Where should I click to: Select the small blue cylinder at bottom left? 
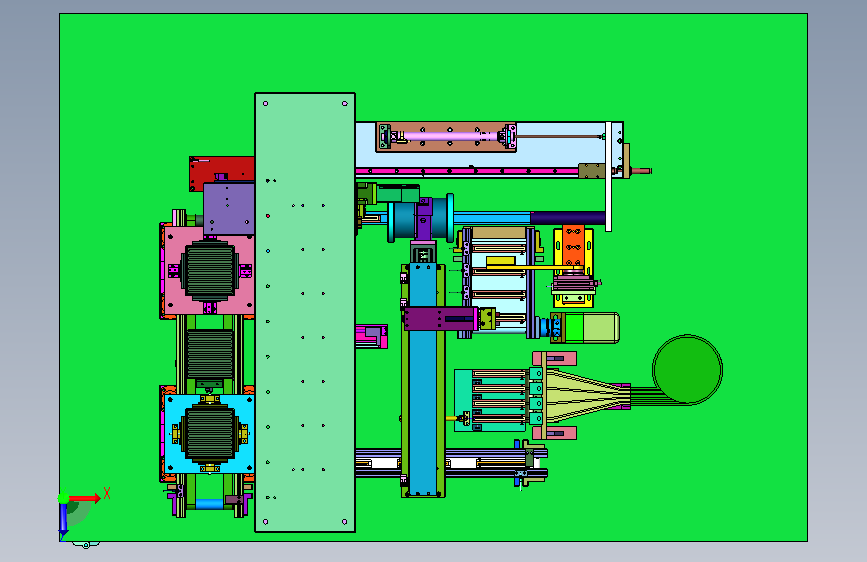point(210,504)
